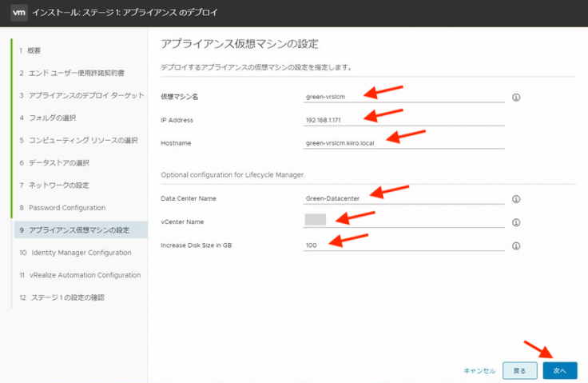Open info icon for virtual machine name field
This screenshot has height=383, width=588.
516,98
